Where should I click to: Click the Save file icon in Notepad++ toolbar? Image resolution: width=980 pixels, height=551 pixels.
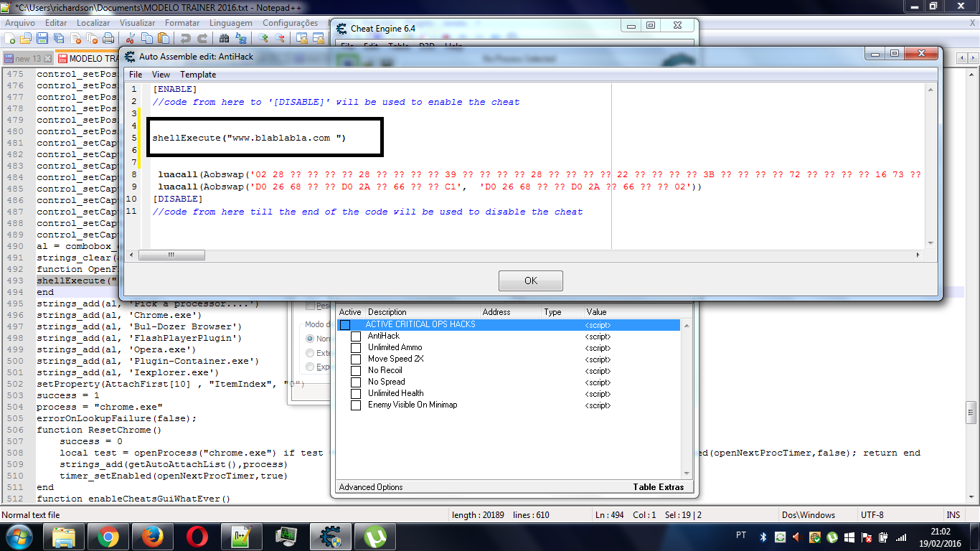pos(42,38)
